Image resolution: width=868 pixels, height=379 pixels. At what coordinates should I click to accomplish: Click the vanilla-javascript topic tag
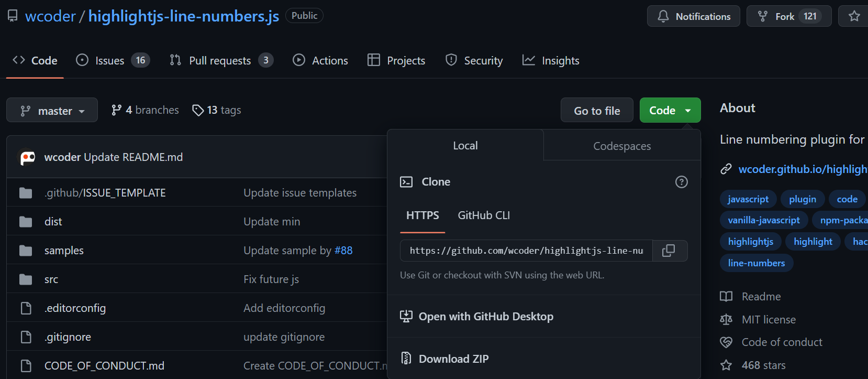click(x=764, y=220)
